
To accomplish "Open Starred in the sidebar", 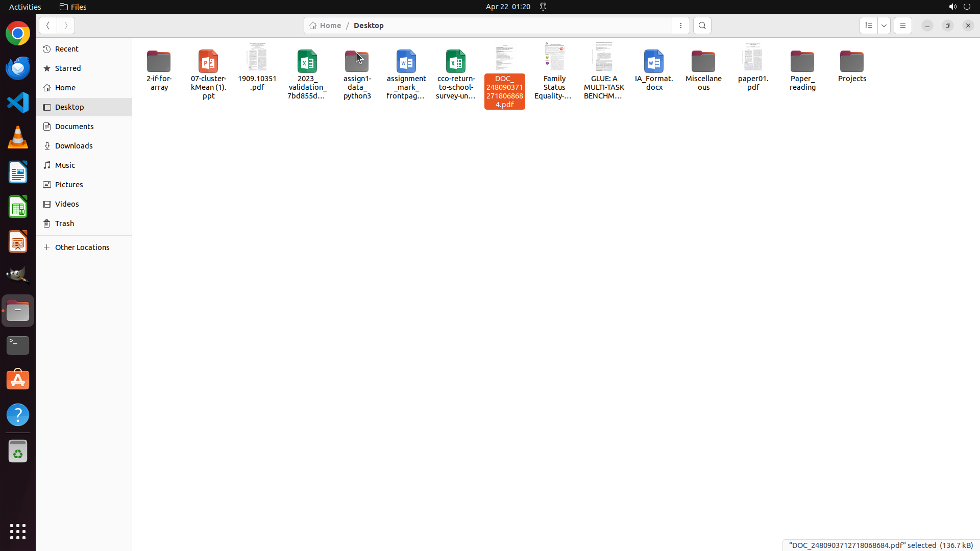I will (67, 68).
